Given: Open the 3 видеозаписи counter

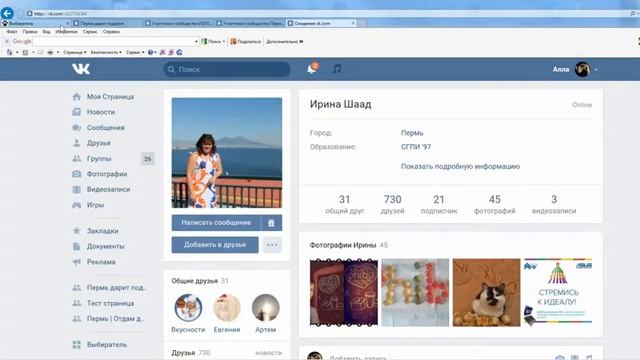Looking at the screenshot, I should tap(554, 204).
